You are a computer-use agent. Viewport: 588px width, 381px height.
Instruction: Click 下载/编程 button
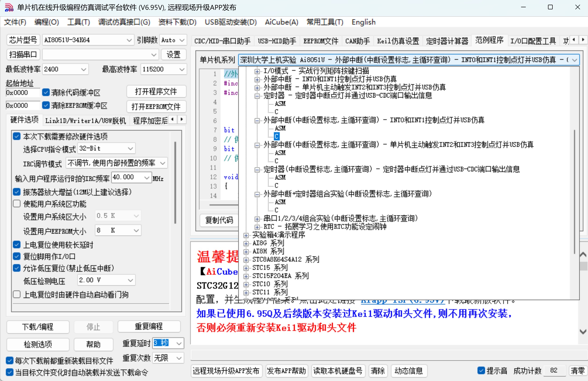pos(37,327)
